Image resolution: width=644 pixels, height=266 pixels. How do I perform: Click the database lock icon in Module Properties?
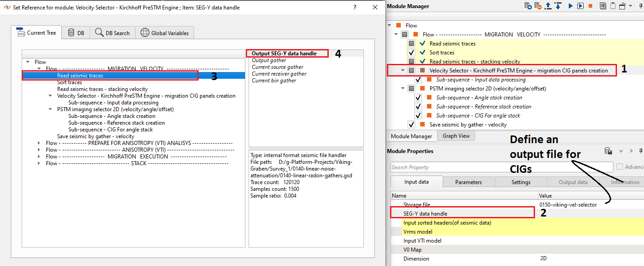[x=608, y=151]
